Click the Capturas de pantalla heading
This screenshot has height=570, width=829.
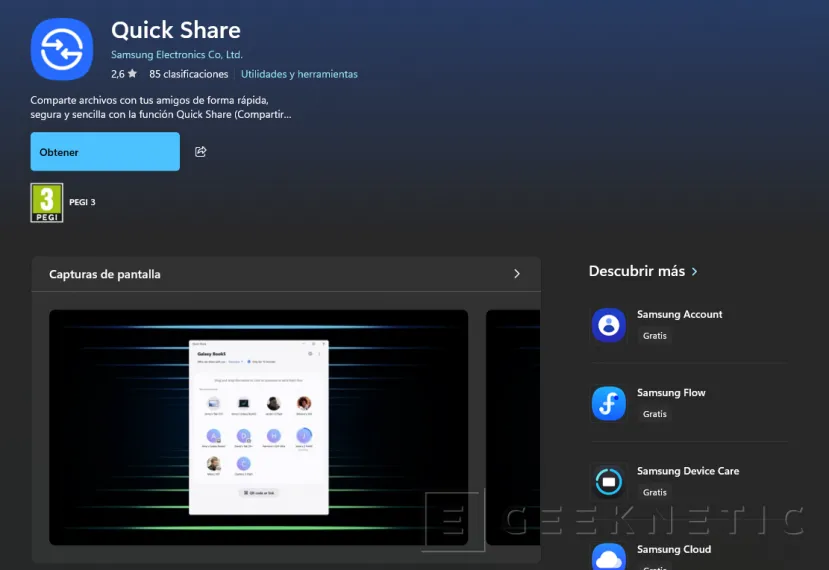pyautogui.click(x=105, y=274)
